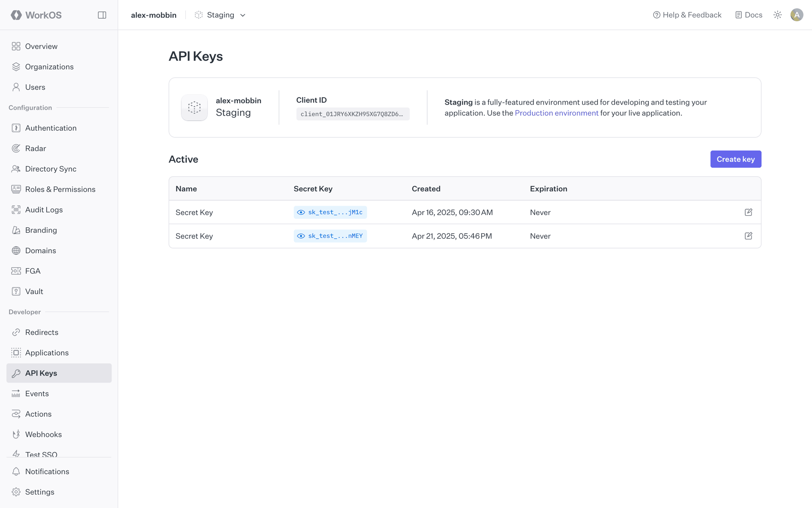Click the sk_test_...jM1c key text
The image size is (812, 508).
tap(335, 212)
